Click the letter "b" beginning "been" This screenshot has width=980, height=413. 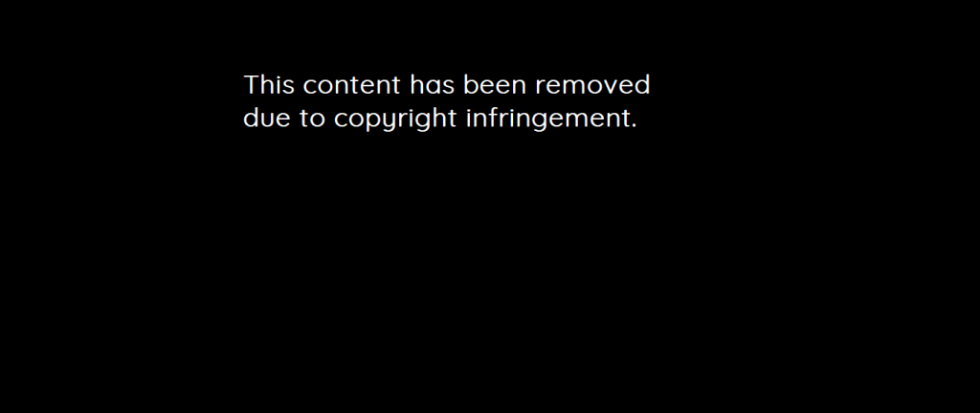tap(471, 84)
